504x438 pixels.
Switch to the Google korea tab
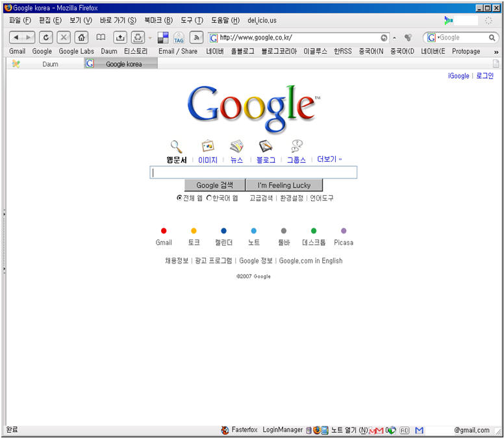click(x=121, y=64)
